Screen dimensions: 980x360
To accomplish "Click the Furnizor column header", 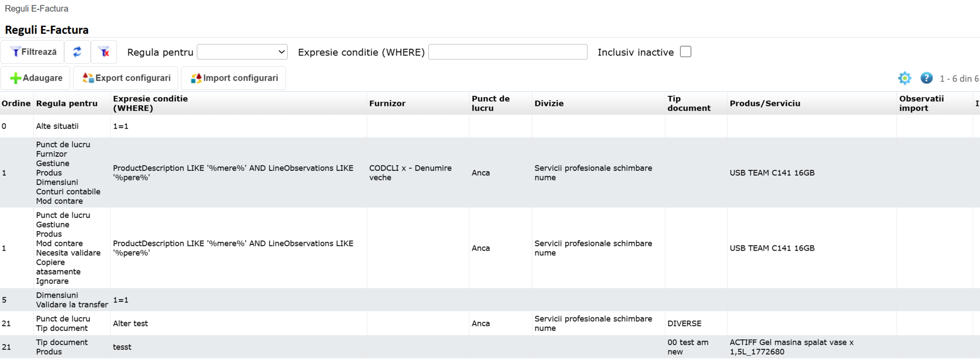I will [387, 104].
